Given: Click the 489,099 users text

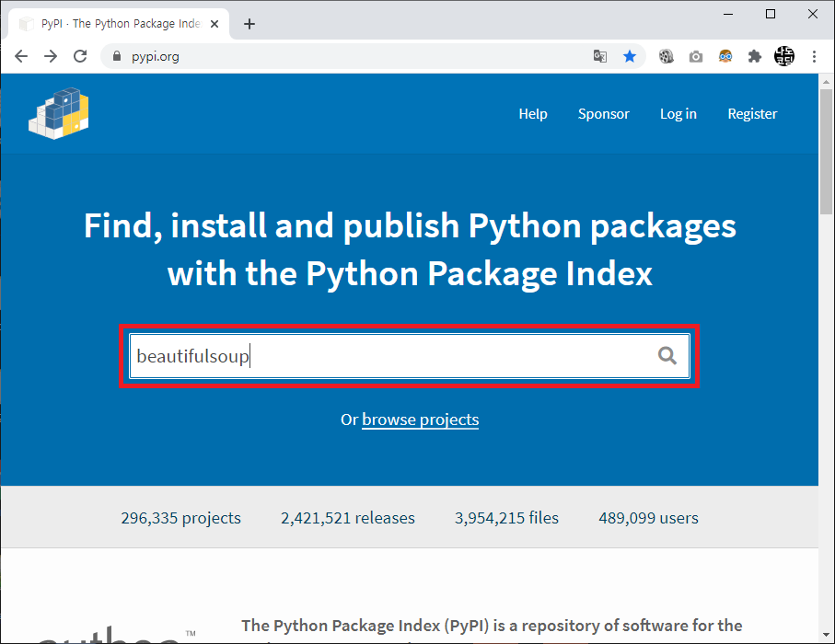Looking at the screenshot, I should [x=649, y=518].
